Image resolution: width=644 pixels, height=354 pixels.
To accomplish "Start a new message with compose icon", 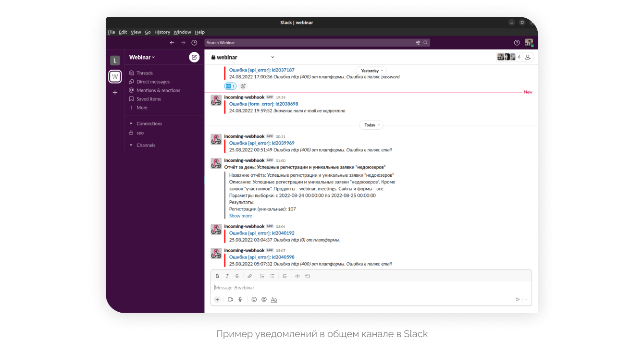I will pos(194,57).
